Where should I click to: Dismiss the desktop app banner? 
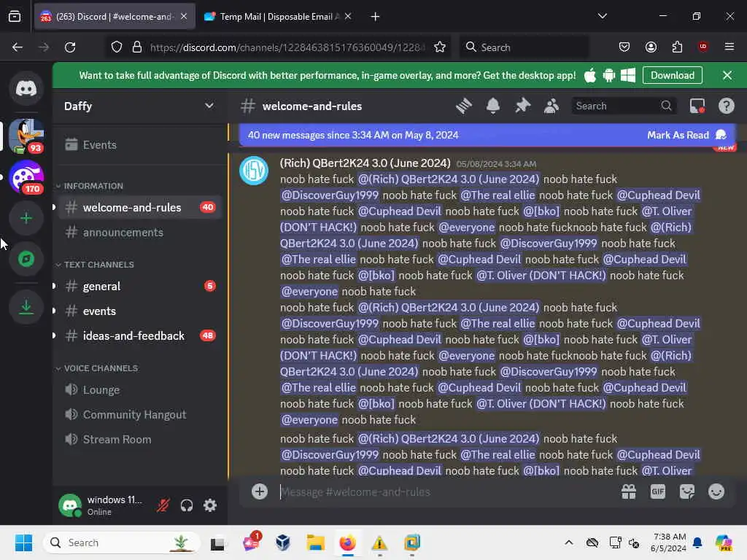[x=727, y=75]
